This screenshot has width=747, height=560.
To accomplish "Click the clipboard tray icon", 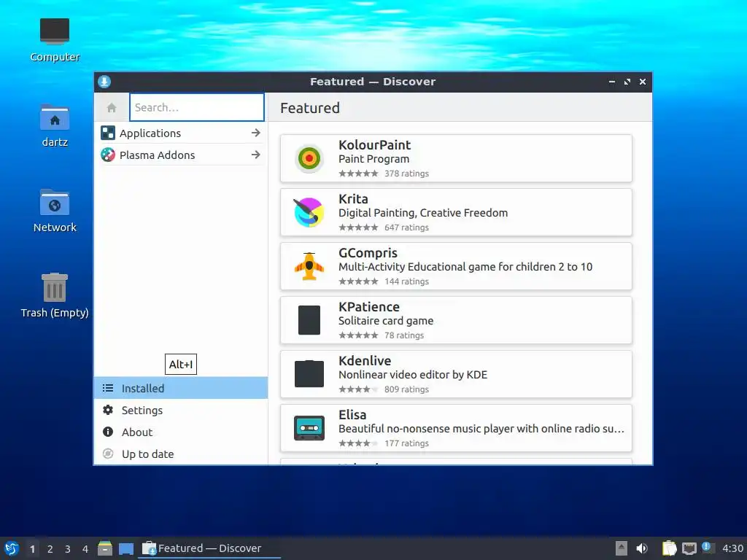I will point(670,548).
